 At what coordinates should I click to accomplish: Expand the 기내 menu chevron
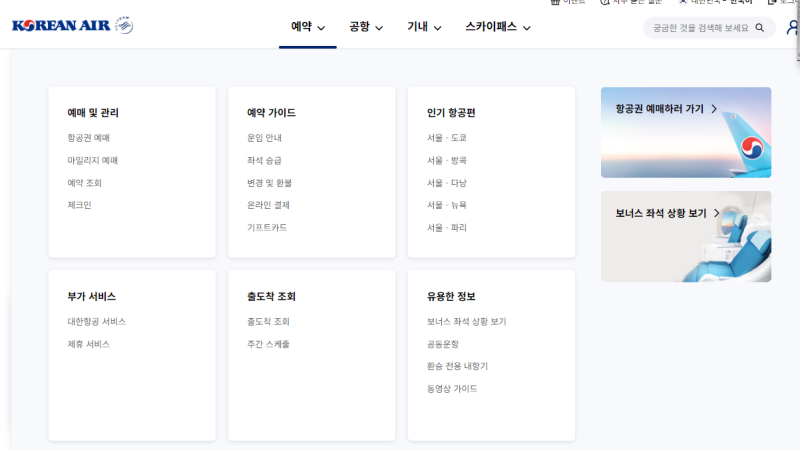coord(437,28)
